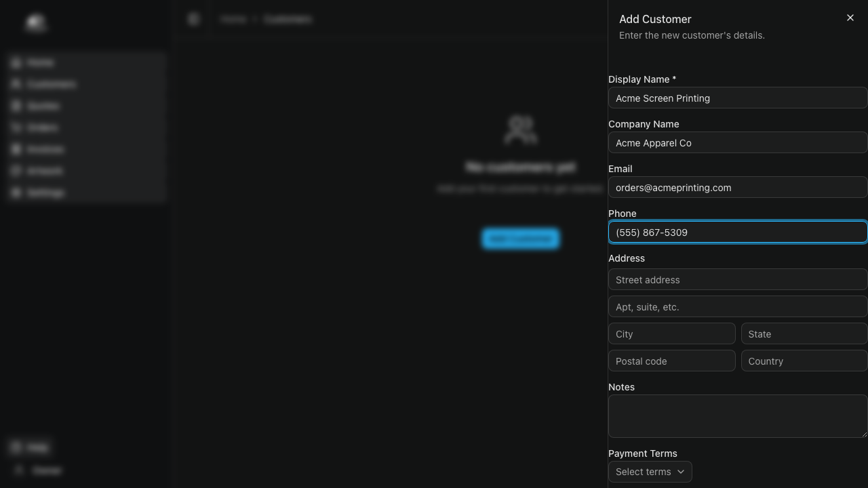Viewport: 868px width, 488px height.
Task: Focus the Company Name field
Action: coord(737,143)
